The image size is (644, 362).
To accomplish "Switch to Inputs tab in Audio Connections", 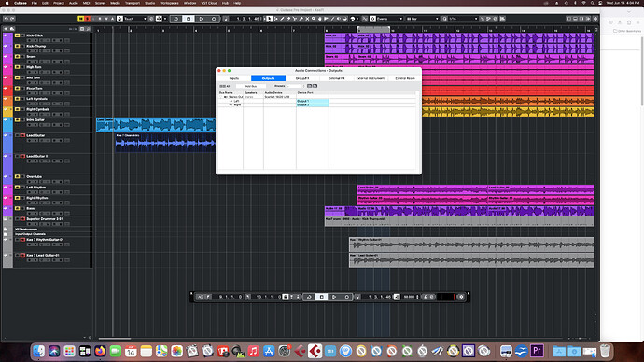I will tap(234, 78).
